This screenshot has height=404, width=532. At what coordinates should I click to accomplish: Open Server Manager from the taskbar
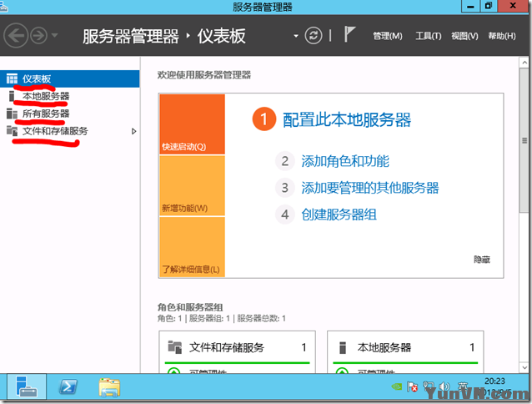point(27,386)
